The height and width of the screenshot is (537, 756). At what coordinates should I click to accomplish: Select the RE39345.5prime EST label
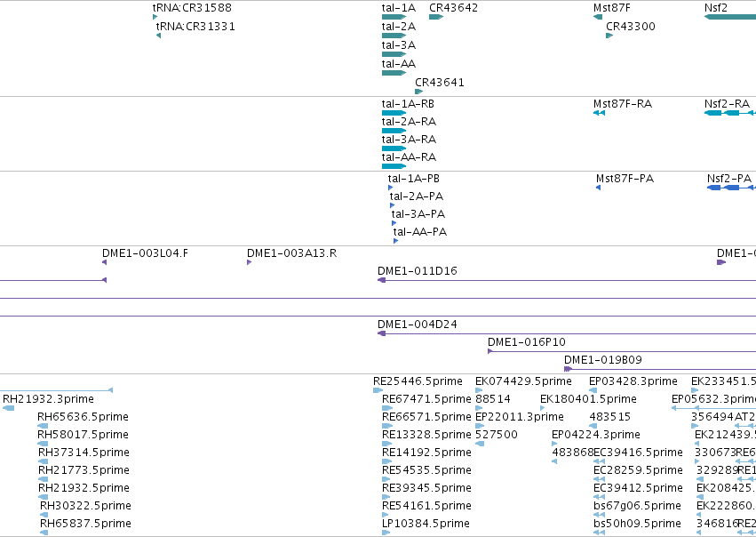click(426, 489)
